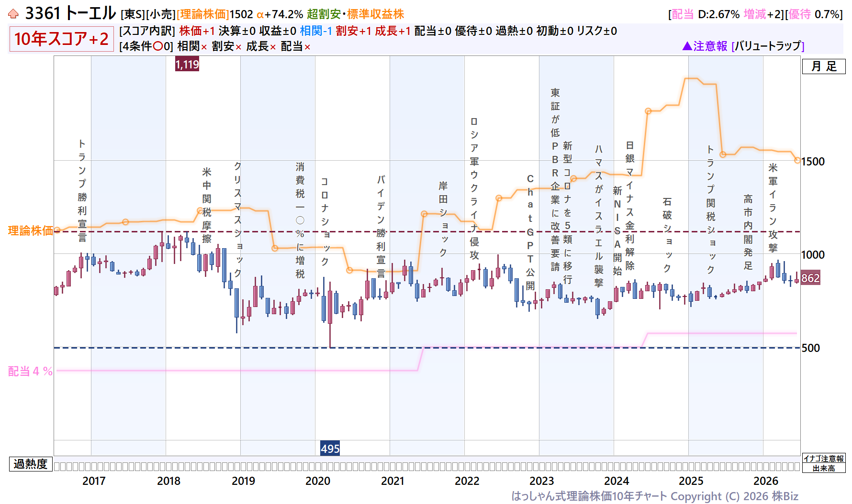Click the 2020 year axis label

point(318,481)
